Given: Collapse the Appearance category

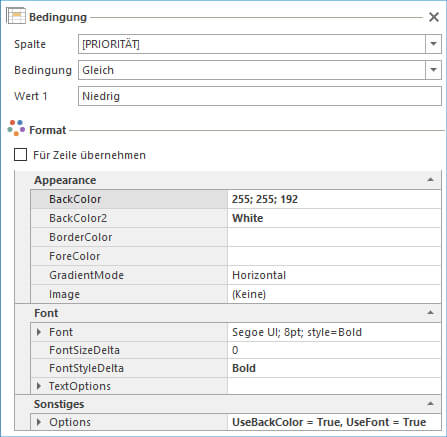Looking at the screenshot, I should (430, 180).
